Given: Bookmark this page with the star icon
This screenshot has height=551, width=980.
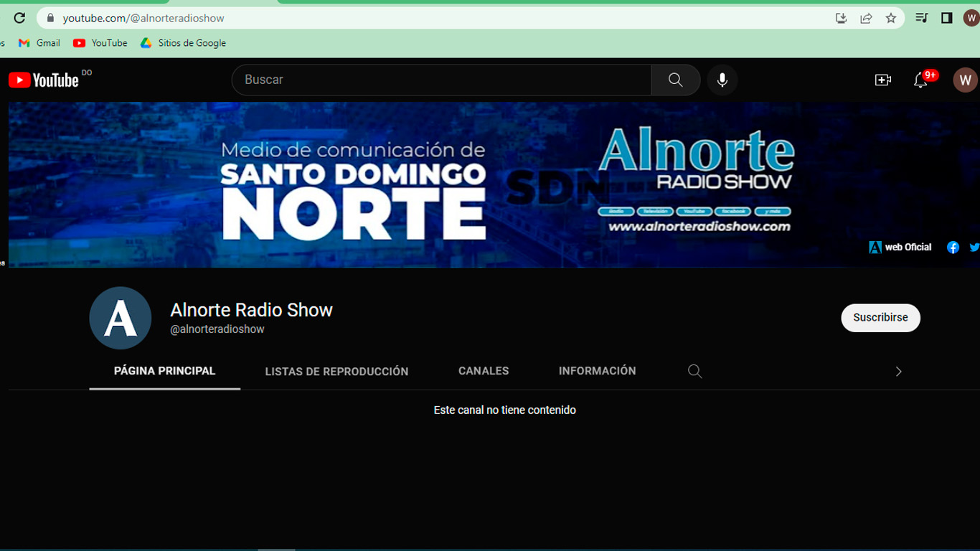Looking at the screenshot, I should [891, 18].
